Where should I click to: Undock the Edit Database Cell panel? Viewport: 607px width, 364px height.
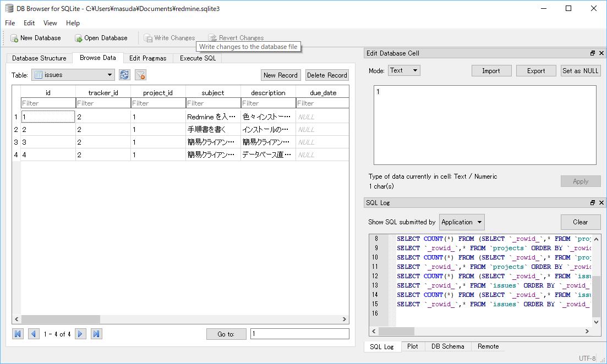pos(593,53)
